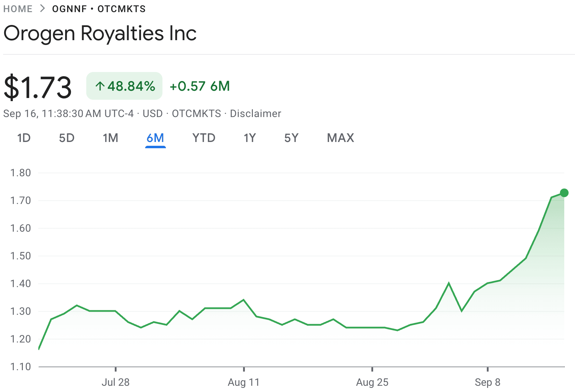Image resolution: width=575 pixels, height=392 pixels.
Task: Switch to the 1D range tab
Action: click(x=24, y=138)
